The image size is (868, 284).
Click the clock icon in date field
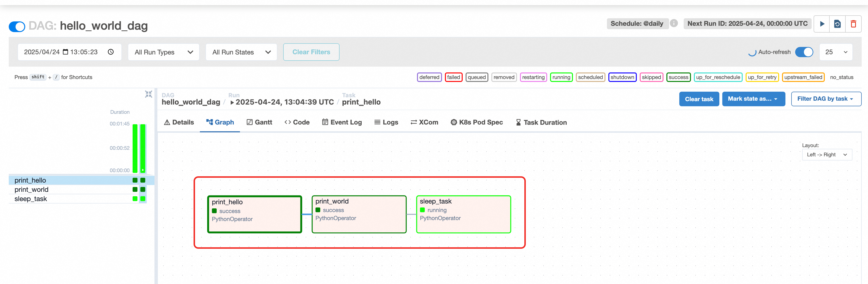(x=111, y=52)
